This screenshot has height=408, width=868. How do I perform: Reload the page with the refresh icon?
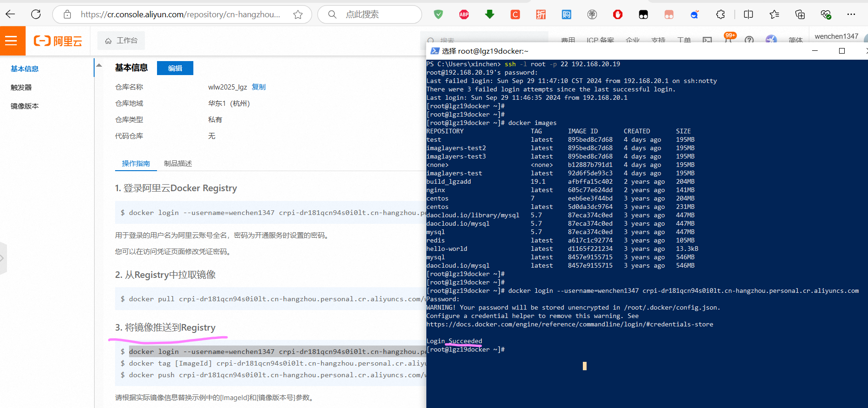coord(36,14)
